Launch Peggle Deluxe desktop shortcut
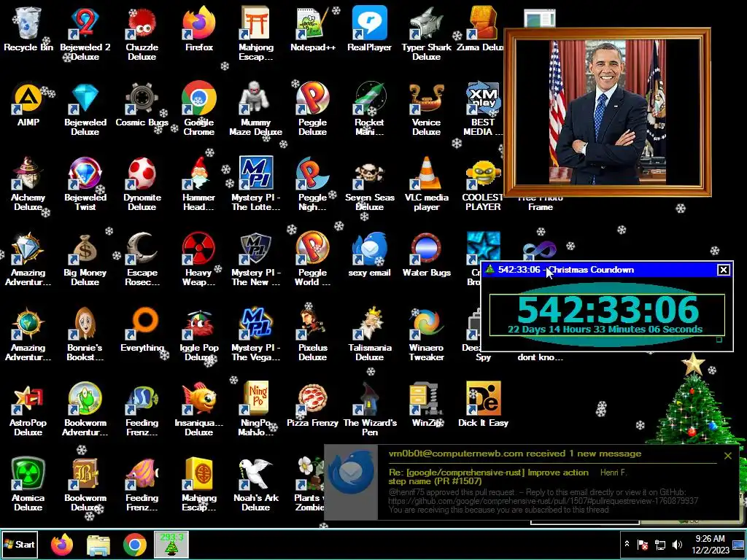The image size is (747, 560). point(312,108)
